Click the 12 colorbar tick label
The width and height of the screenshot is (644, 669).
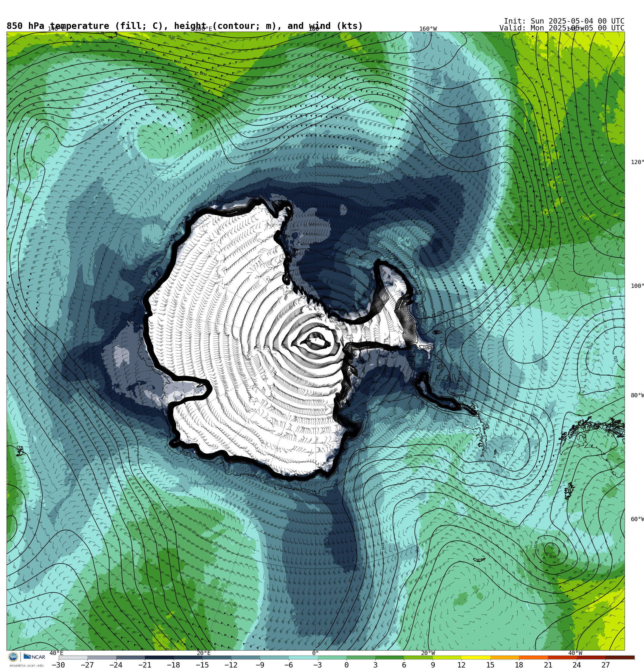pos(462,665)
